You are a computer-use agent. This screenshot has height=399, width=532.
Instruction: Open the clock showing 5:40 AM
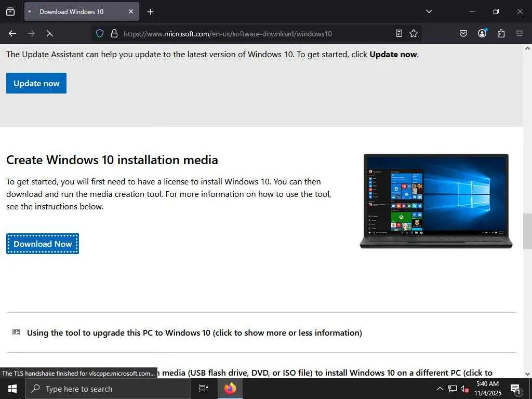click(x=487, y=389)
